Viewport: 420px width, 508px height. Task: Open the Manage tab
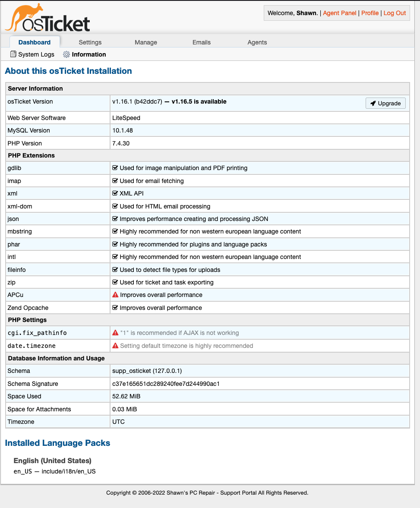(146, 42)
